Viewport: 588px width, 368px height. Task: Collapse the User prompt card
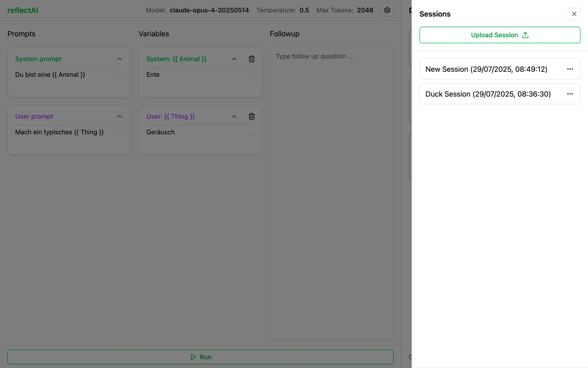(x=120, y=117)
